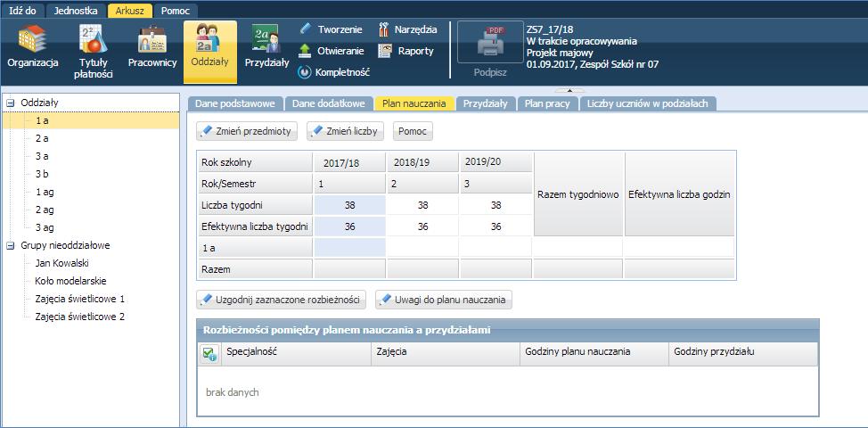
Task: Click Efektywna liczba godzin column header
Action: tap(679, 194)
